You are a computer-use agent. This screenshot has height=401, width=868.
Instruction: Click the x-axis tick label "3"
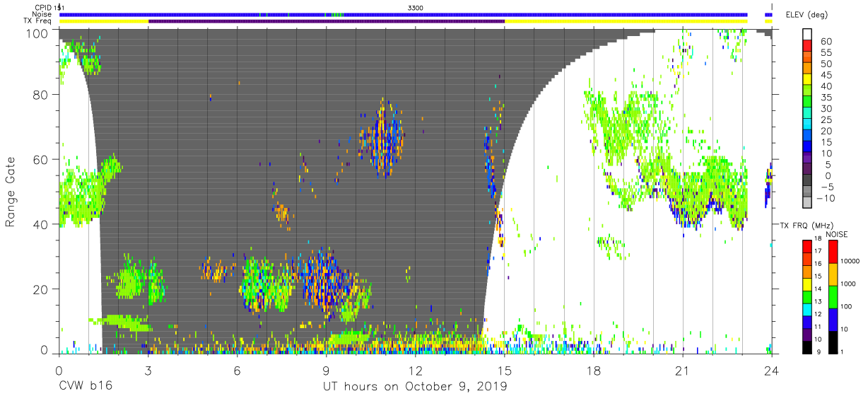pos(148,370)
